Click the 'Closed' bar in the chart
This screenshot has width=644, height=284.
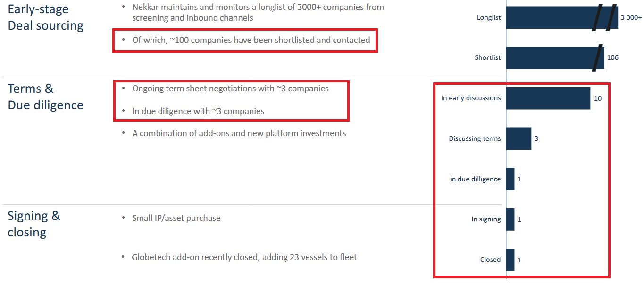(510, 260)
